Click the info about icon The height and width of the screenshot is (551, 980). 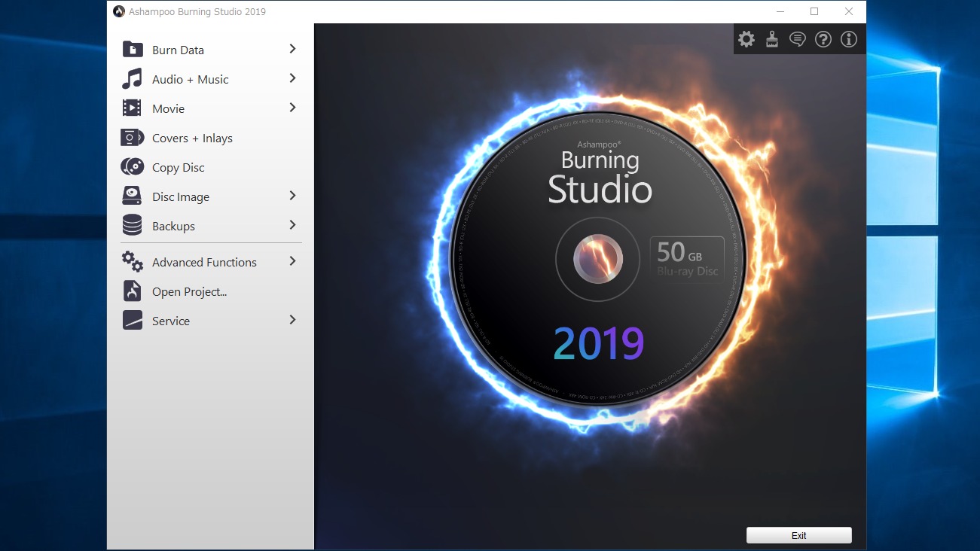coord(849,39)
